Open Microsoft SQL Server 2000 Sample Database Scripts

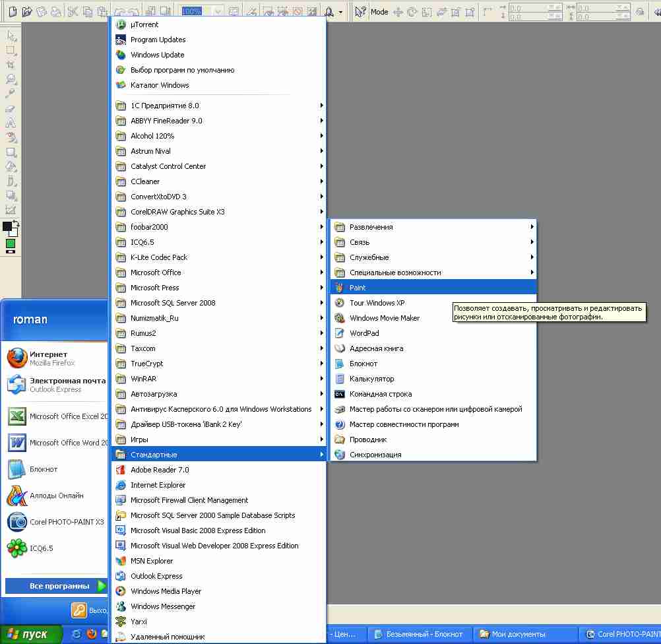point(218,515)
